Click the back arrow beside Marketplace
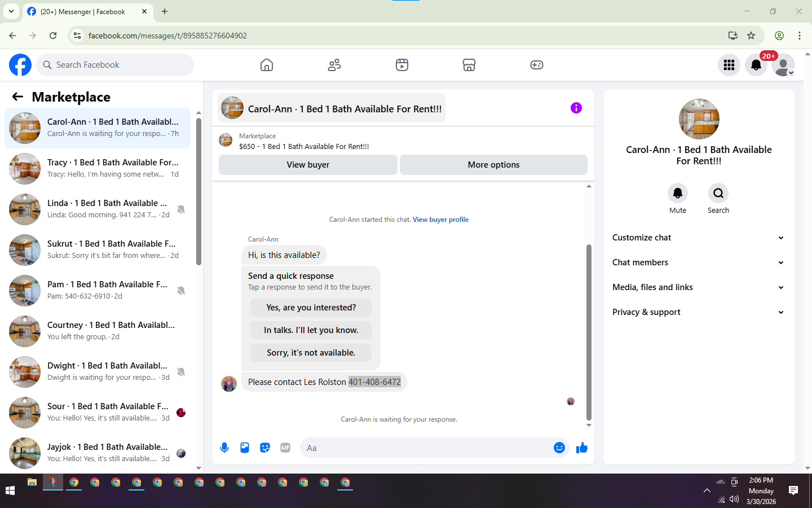 pyautogui.click(x=17, y=97)
